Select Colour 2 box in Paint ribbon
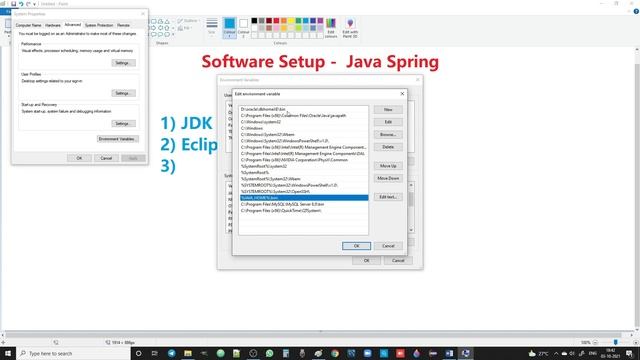The image size is (640, 360). click(x=243, y=27)
